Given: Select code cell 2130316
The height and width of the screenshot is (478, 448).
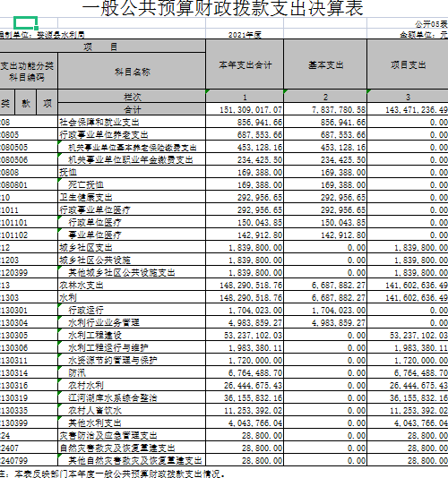Looking at the screenshot, I should click(x=29, y=385).
